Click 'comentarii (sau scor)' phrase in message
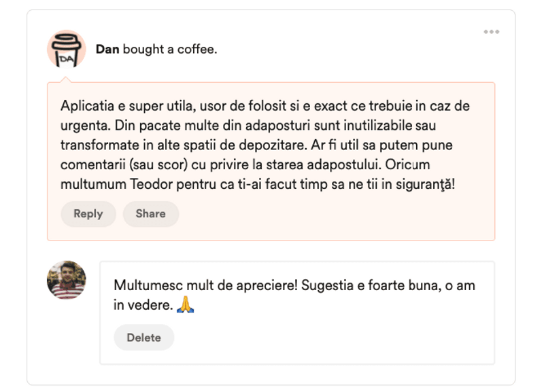Viewport: 544px width, 392px height. pos(124,164)
